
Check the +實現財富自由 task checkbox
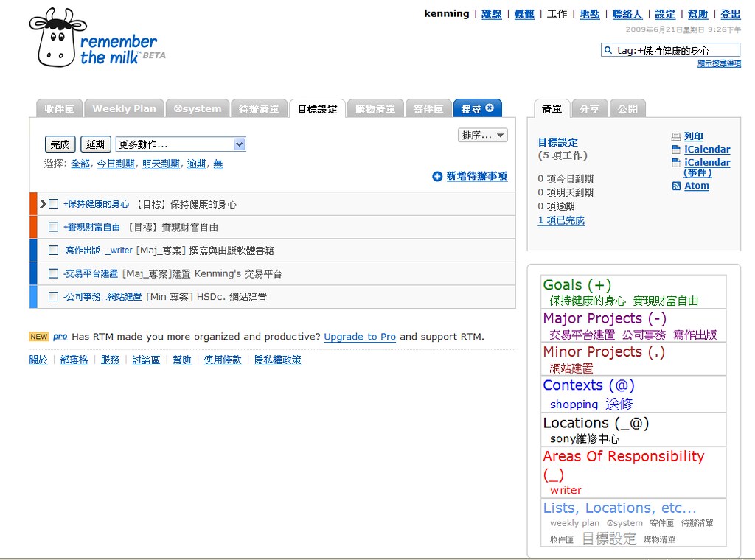pos(53,227)
